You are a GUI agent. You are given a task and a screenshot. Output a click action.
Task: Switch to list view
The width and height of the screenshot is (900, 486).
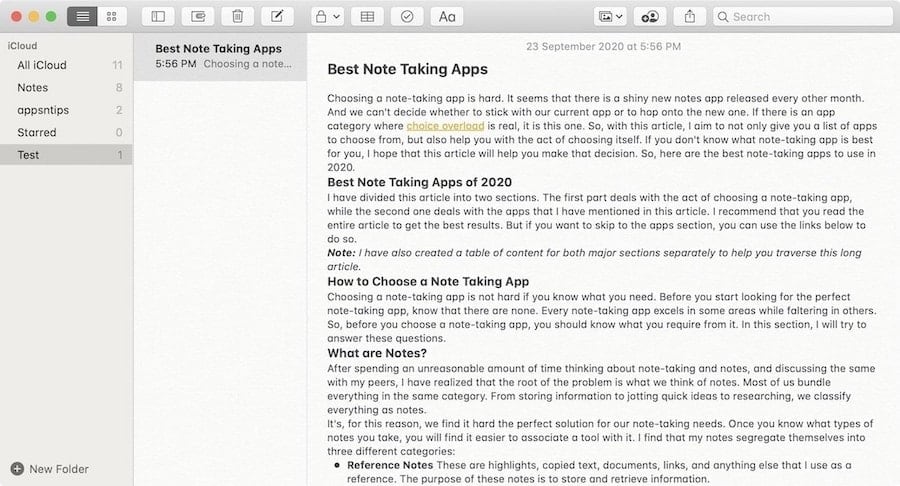82,16
